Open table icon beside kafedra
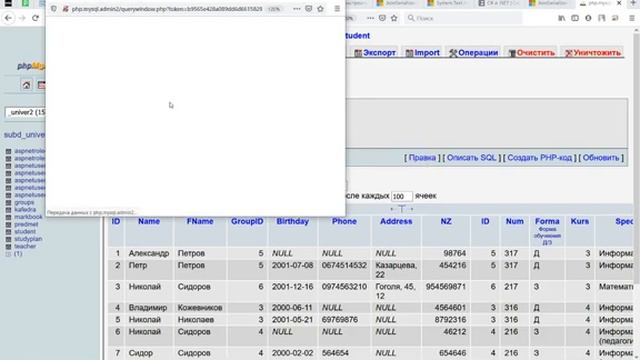Image resolution: width=640 pixels, height=360 pixels. pyautogui.click(x=8, y=210)
